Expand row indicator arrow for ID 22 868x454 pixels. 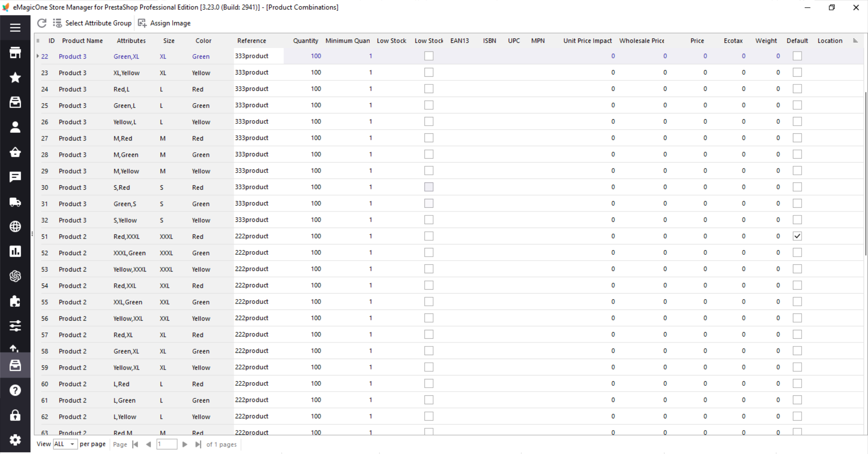38,56
